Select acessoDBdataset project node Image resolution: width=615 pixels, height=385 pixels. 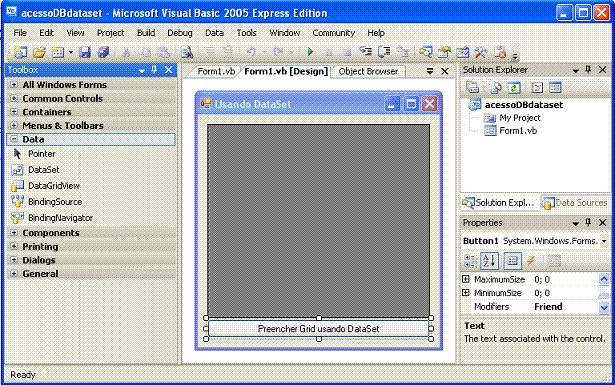pos(524,105)
